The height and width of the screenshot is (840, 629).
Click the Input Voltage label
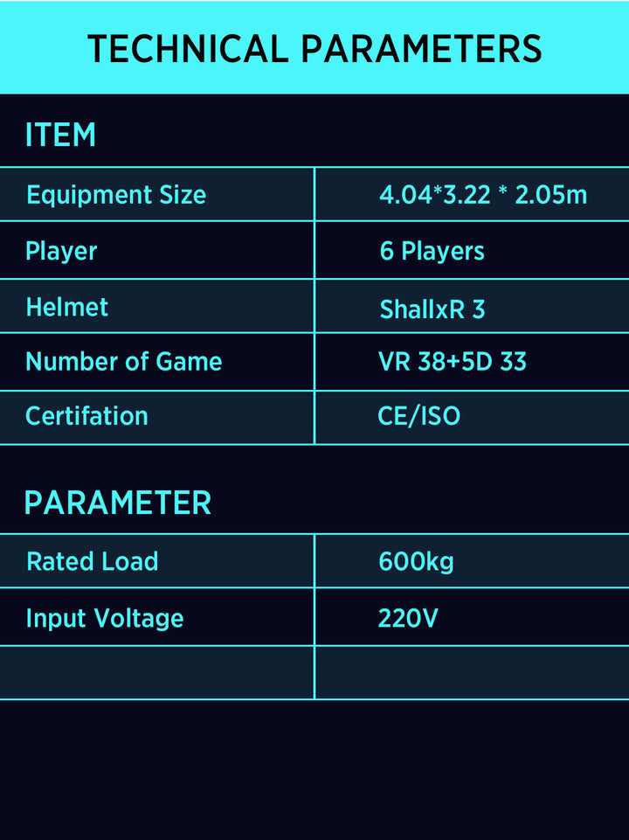pyautogui.click(x=105, y=618)
